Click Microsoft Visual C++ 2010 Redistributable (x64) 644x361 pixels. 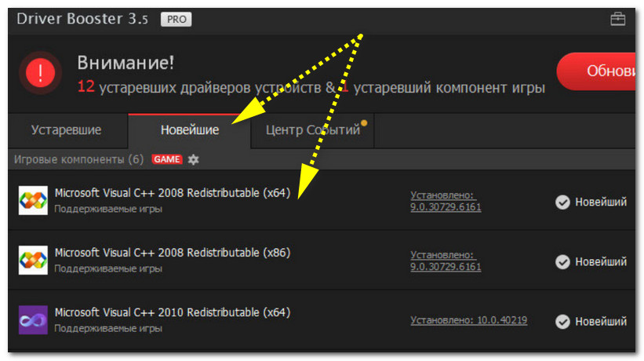point(173,312)
